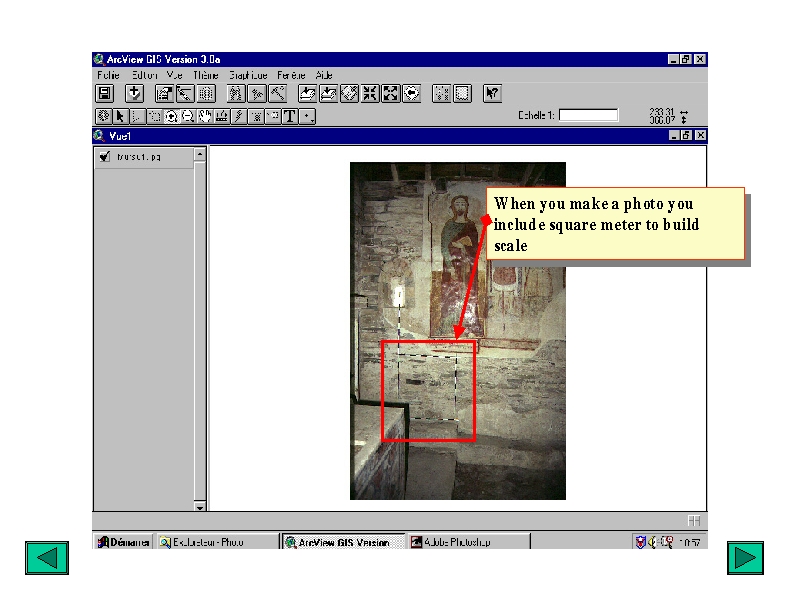Go to next slide with green right arrow
This screenshot has width=800, height=600.
pyautogui.click(x=745, y=558)
